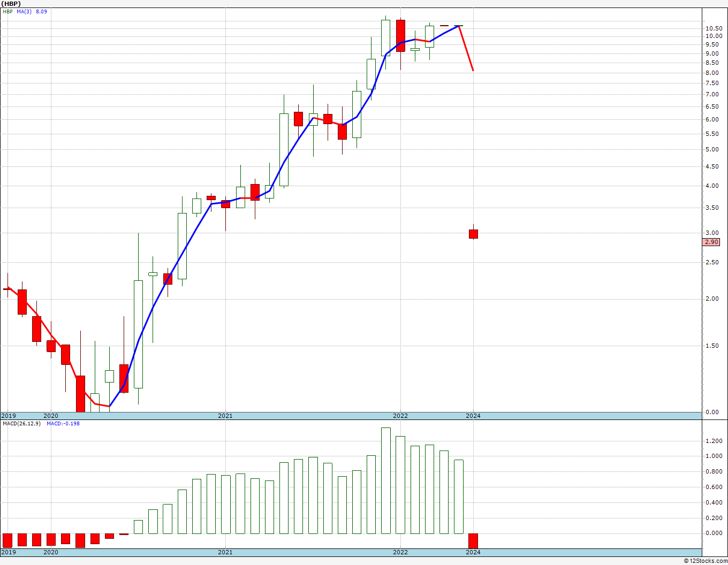Viewport: 728px width, 565px height.
Task: Click the 6.00 price axis label
Action: 712,120
